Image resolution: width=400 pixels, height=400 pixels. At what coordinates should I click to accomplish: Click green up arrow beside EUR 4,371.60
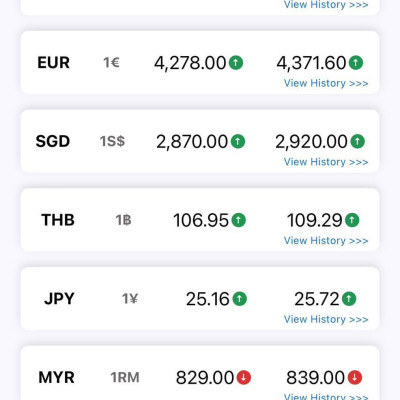point(356,62)
